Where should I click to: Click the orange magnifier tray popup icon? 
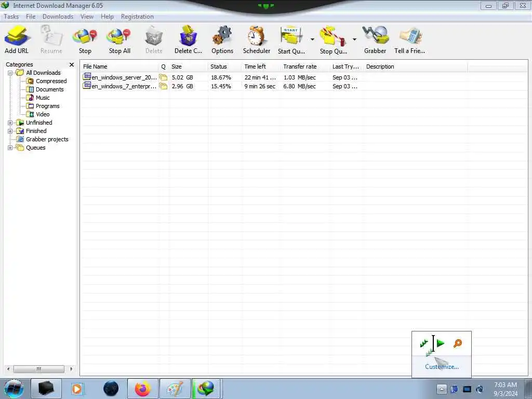coord(457,343)
